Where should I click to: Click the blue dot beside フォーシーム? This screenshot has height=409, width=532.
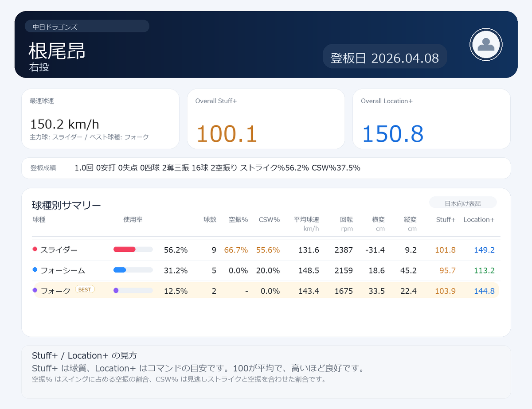click(35, 270)
